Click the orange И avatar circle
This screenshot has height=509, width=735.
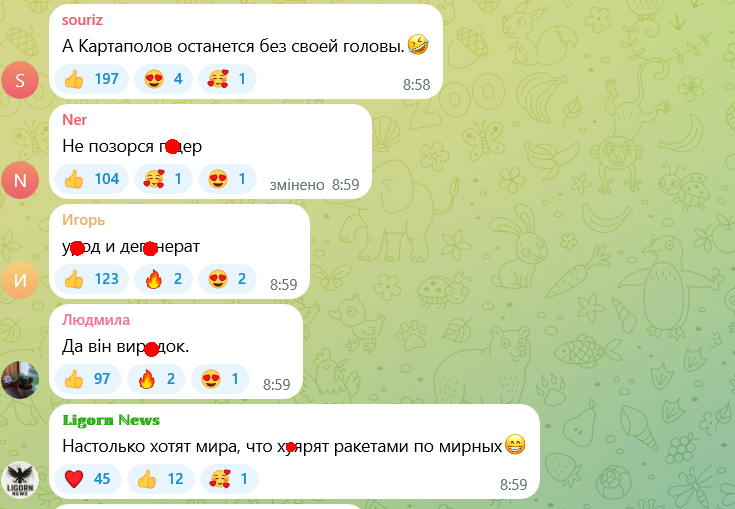[x=20, y=280]
